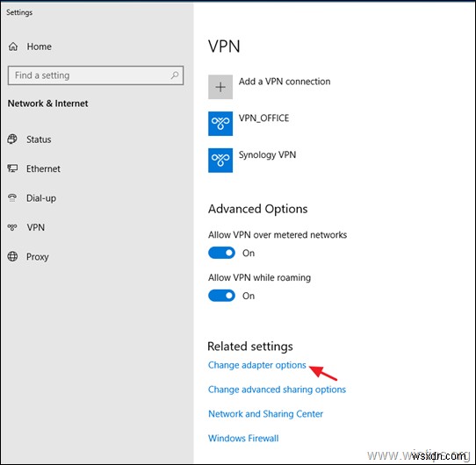
Task: Select VPN in the sidebar
Action: tap(35, 227)
